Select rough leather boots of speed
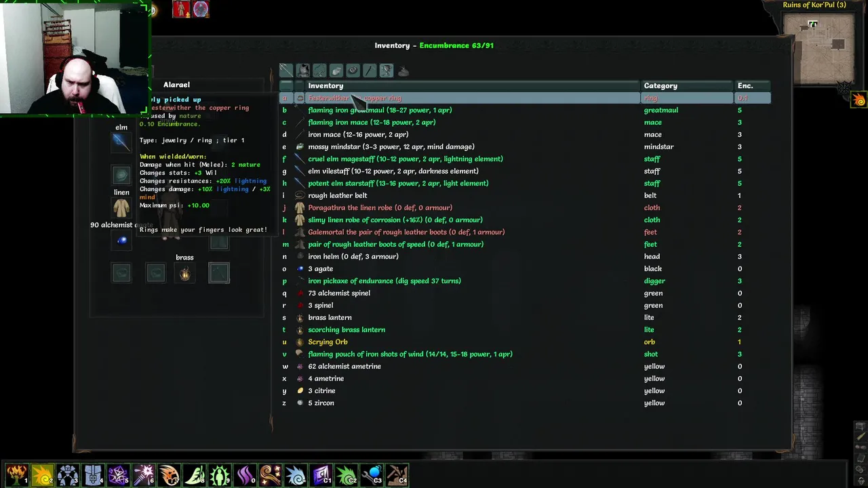The image size is (868, 488). [525, 244]
